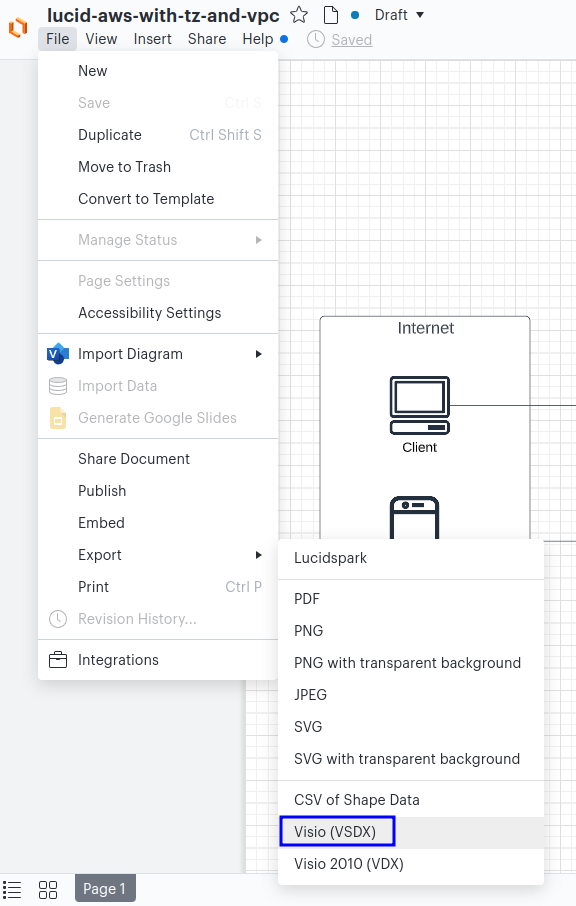Viewport: 576px width, 906px height.
Task: Click the Google Slides icon
Action: click(58, 418)
